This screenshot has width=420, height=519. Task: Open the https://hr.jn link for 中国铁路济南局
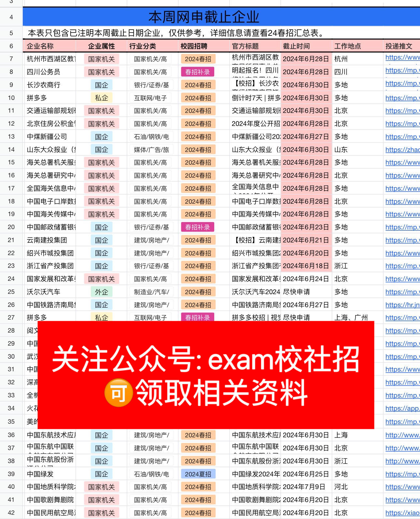pyautogui.click(x=402, y=305)
